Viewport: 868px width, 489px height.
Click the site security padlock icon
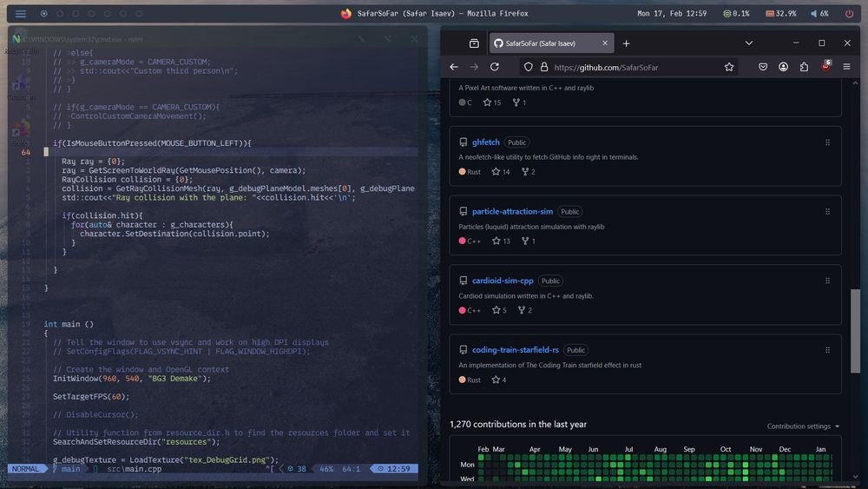click(544, 67)
